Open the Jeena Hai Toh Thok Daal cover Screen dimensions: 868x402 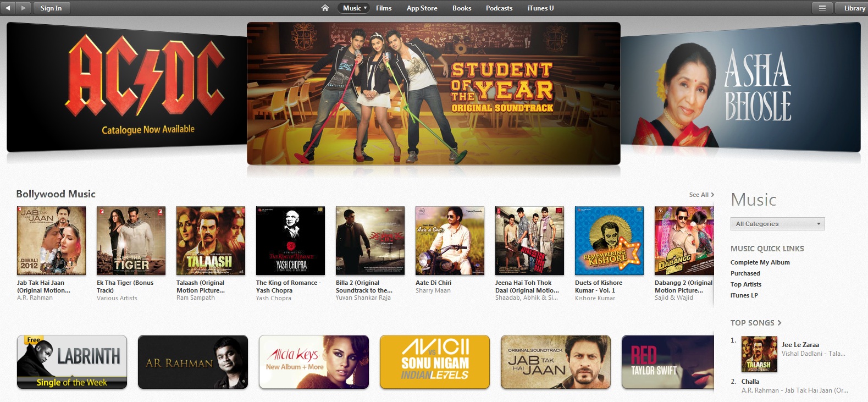click(x=529, y=241)
